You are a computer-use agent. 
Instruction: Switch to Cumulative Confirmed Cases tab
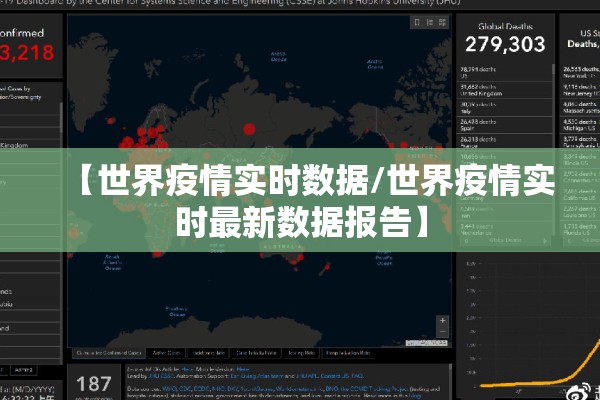pos(109,353)
